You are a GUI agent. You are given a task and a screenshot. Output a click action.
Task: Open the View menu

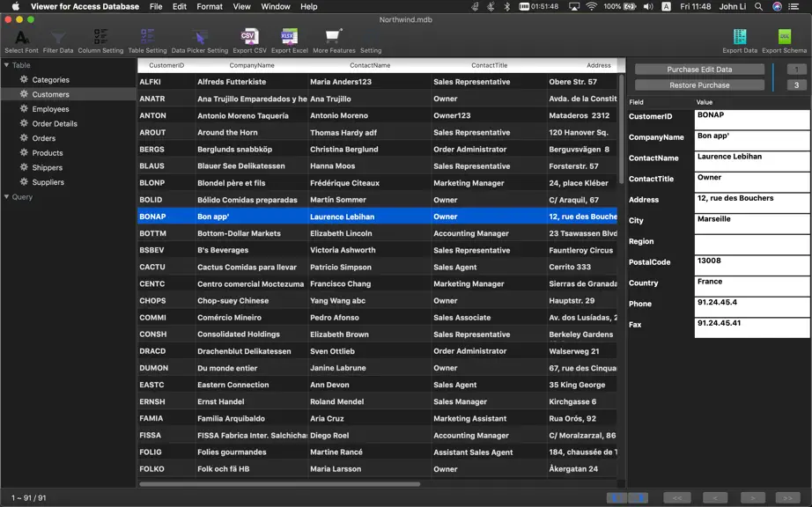coord(241,6)
